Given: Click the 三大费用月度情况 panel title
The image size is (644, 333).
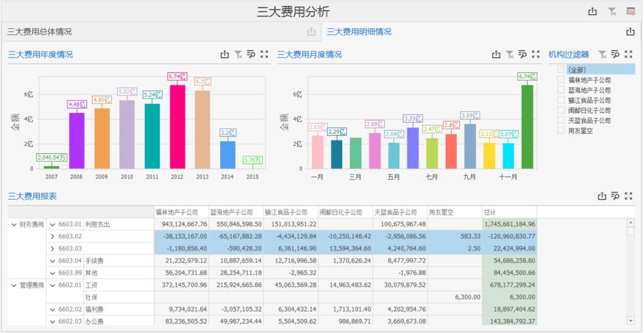Looking at the screenshot, I should [309, 55].
